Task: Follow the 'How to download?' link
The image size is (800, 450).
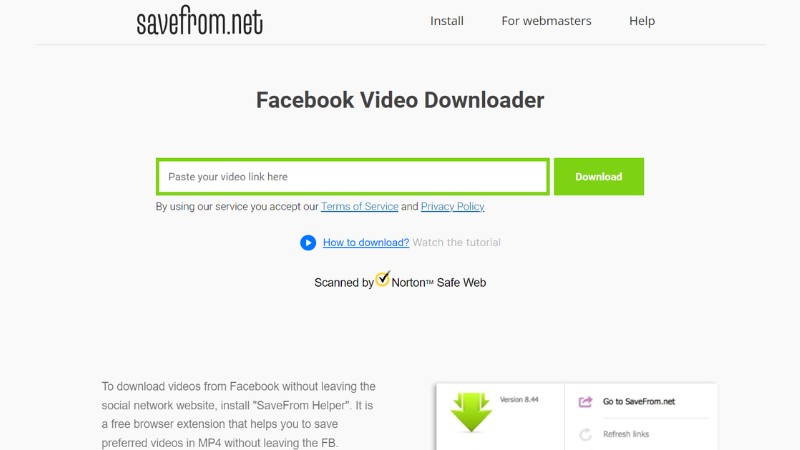Action: tap(366, 243)
